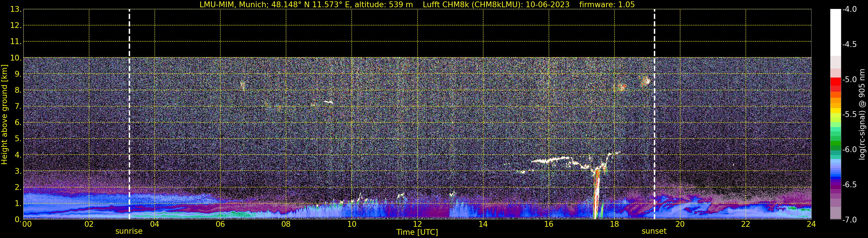Click the colorbar tick '-6.0'
Image resolution: width=868 pixels, height=238 pixels.
pos(849,150)
